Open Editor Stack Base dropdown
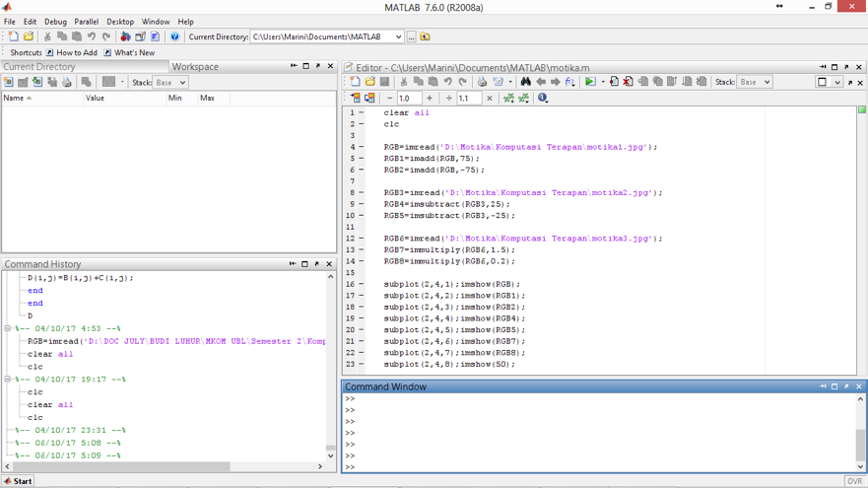 pyautogui.click(x=755, y=82)
